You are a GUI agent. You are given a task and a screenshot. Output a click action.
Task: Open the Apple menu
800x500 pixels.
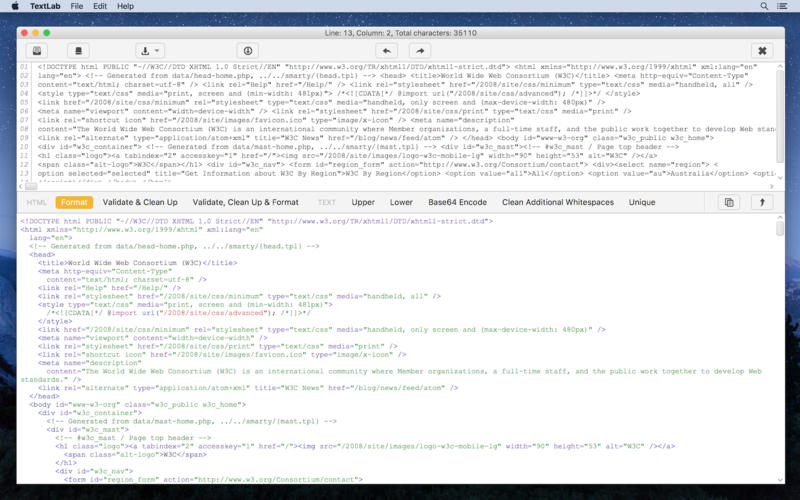click(15, 6)
